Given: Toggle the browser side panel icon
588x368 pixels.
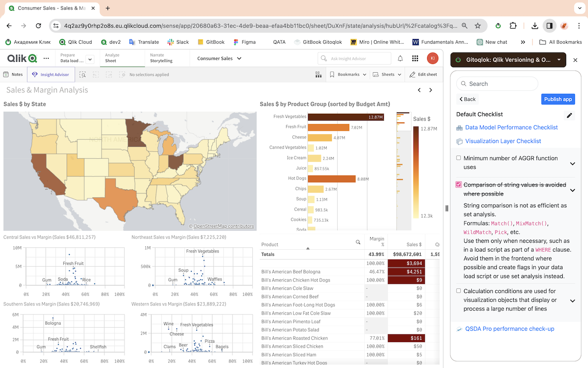Looking at the screenshot, I should 549,26.
